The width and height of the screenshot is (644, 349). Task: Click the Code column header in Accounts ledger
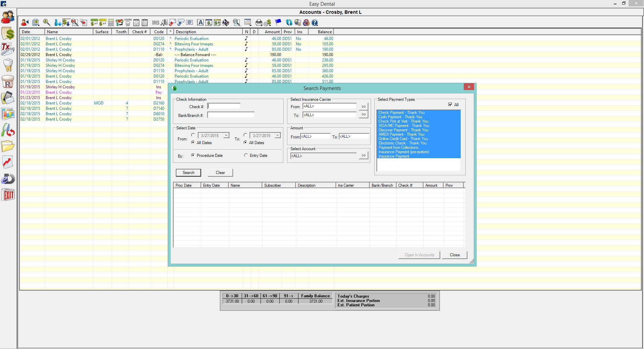click(x=159, y=32)
